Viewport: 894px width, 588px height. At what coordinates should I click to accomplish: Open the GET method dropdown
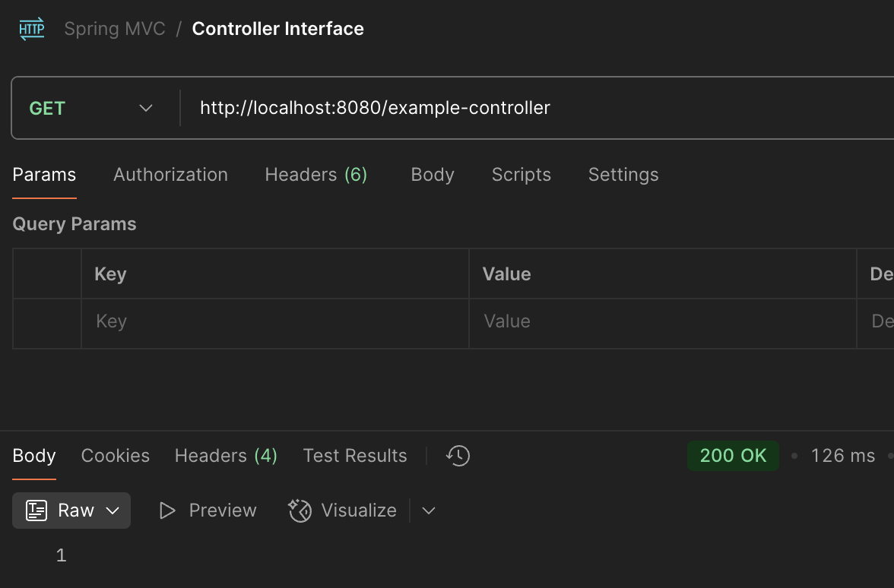91,109
